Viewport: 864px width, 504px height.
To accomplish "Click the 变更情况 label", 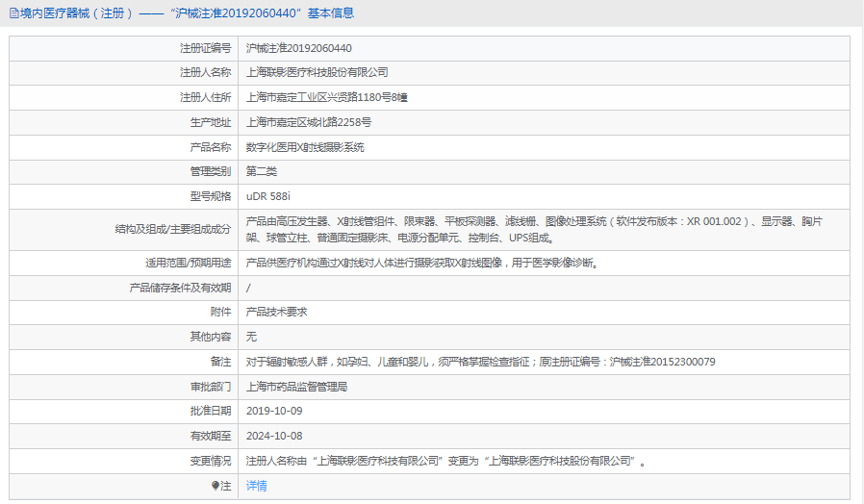I will click(211, 461).
